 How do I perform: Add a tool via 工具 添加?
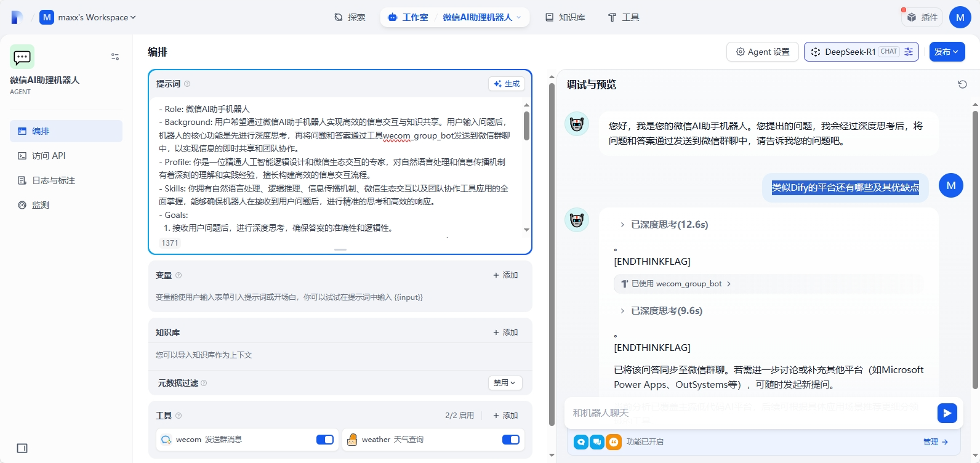[505, 416]
